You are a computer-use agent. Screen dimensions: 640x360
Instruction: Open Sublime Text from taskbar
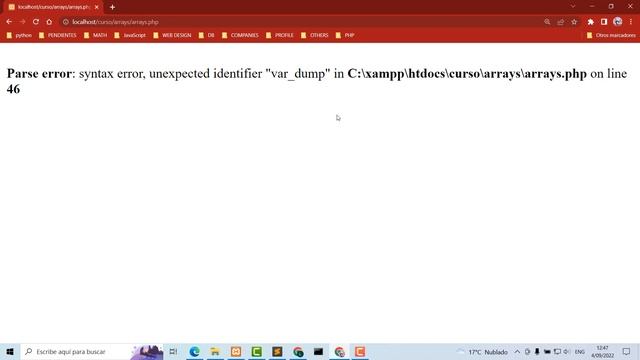[x=277, y=351]
